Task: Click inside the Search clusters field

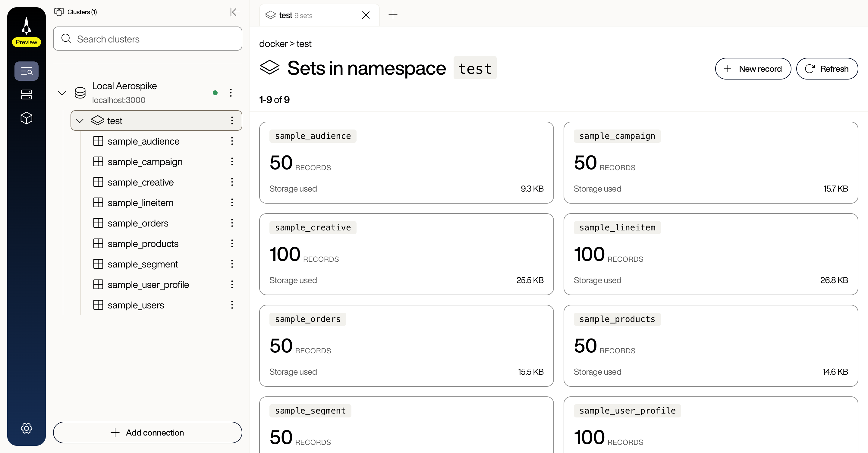Action: coord(147,39)
